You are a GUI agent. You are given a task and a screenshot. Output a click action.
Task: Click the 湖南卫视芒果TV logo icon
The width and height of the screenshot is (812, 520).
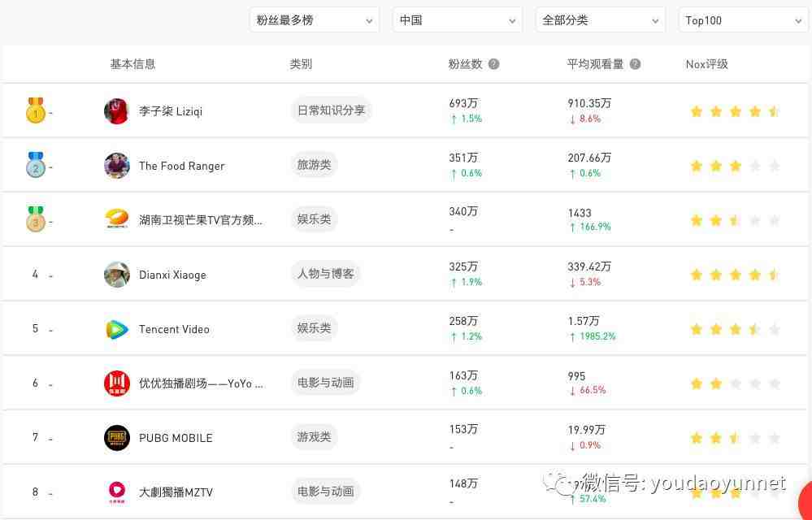(x=116, y=220)
